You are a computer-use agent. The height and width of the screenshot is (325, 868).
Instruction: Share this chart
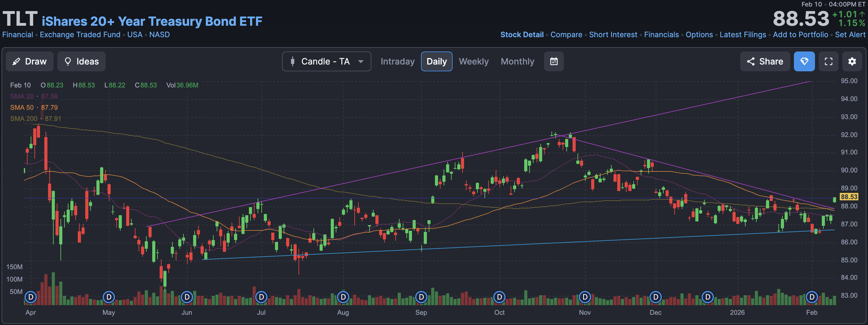pos(764,61)
